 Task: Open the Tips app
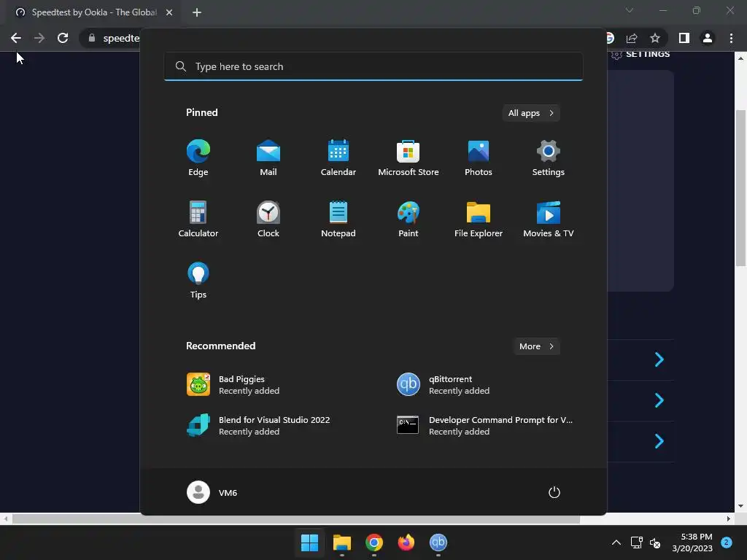click(x=198, y=281)
